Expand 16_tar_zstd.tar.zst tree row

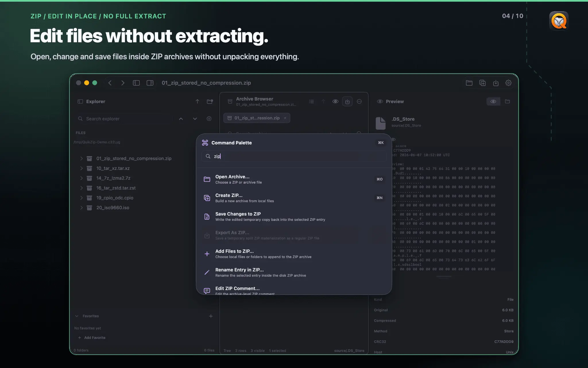coord(82,188)
